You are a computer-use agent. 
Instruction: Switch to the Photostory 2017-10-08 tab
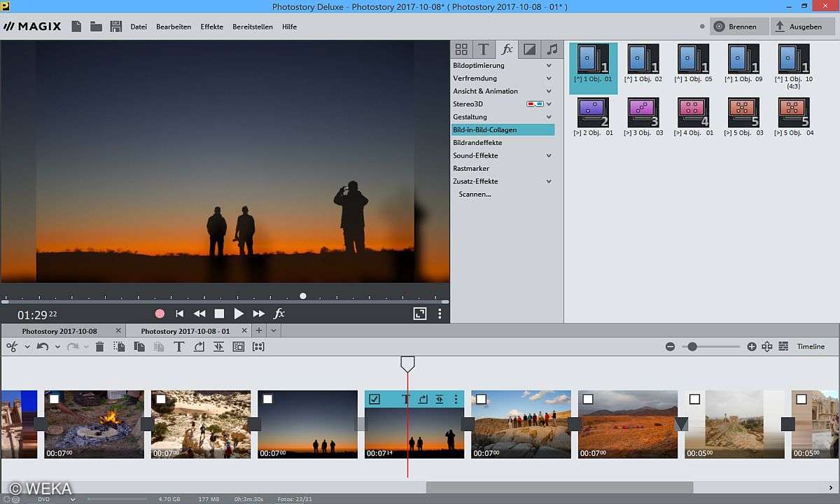pos(59,330)
